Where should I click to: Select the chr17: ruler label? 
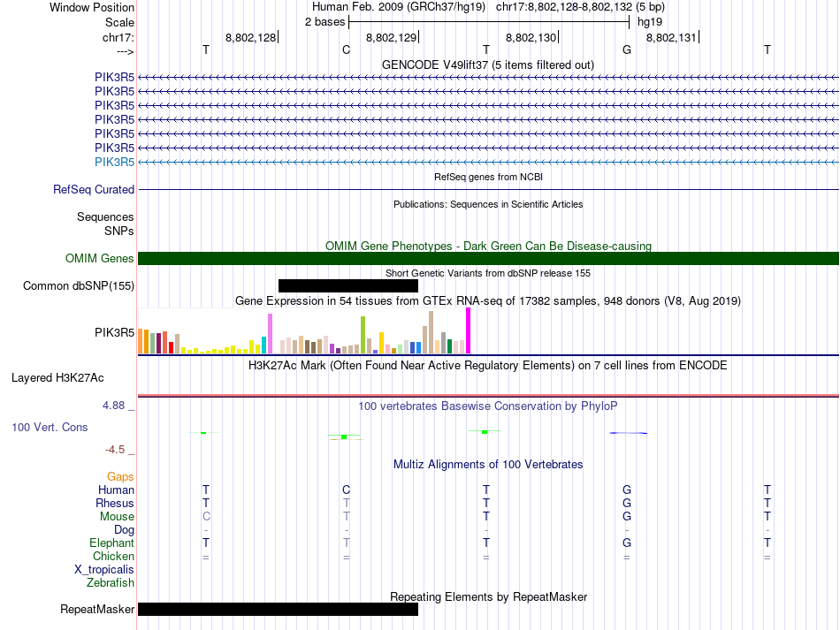point(118,37)
